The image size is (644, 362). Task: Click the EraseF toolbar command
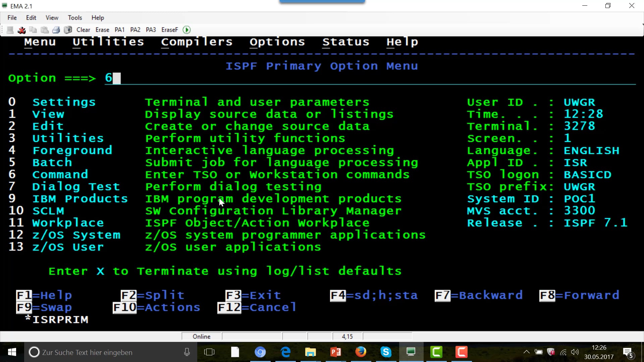pos(169,30)
